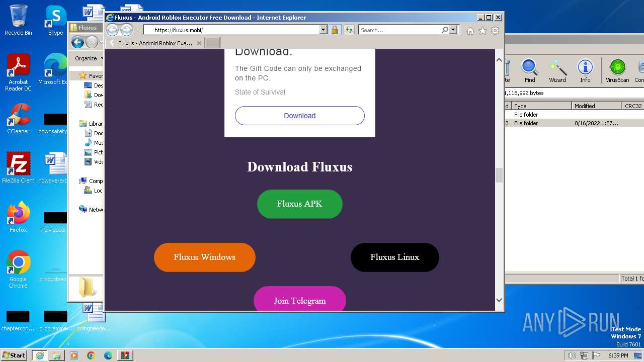Open the search provider dropdown arrow
The image size is (644, 362).
click(x=453, y=30)
